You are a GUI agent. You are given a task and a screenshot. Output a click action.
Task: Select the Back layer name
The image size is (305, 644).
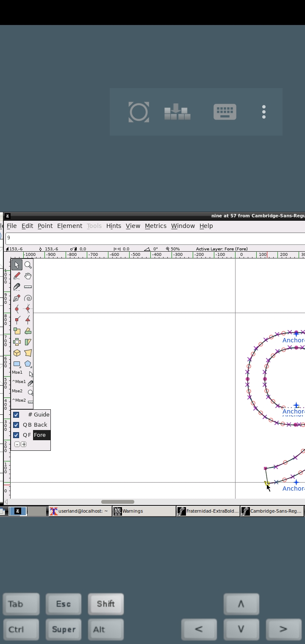(x=41, y=425)
